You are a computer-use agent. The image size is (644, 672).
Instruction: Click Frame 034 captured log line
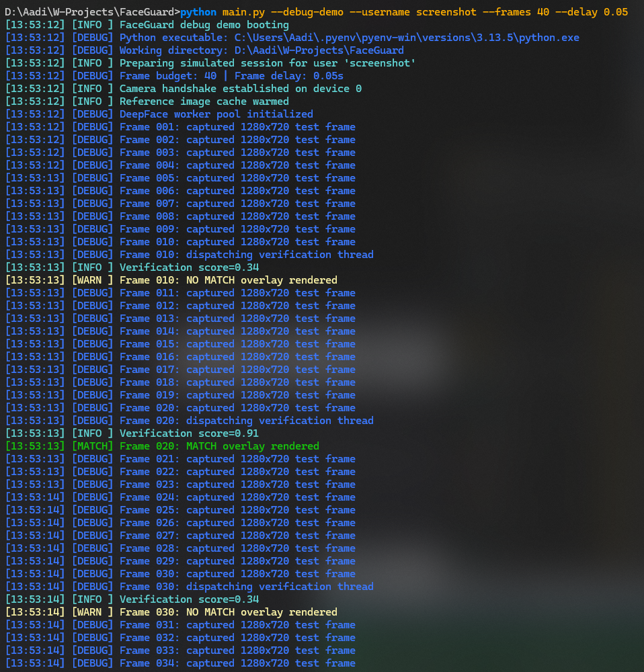click(x=180, y=663)
